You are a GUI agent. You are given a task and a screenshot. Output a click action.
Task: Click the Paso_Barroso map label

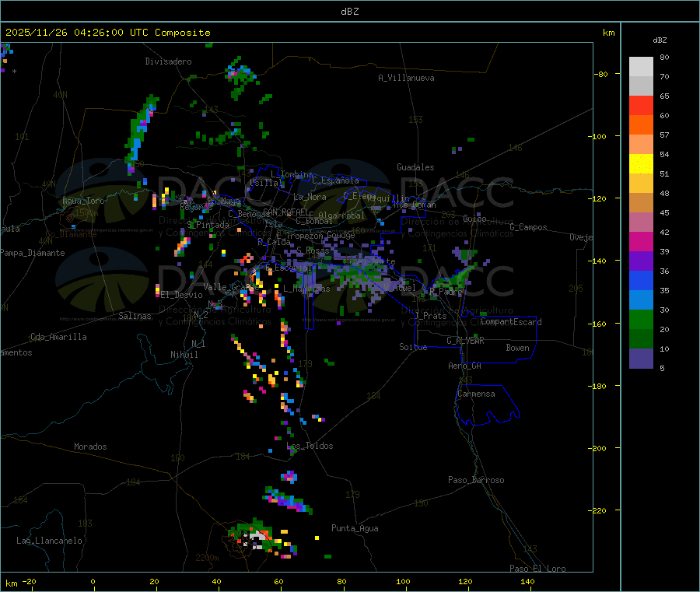[476, 480]
